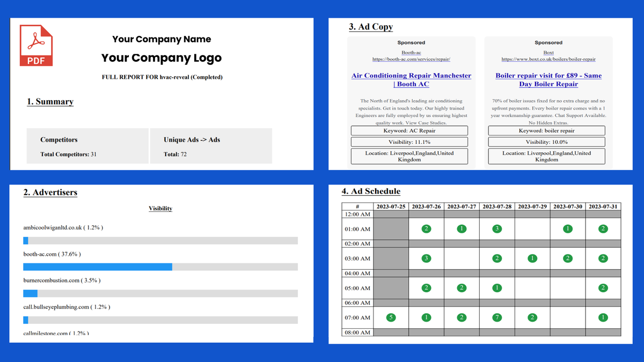Click the green badge with 3 at 01:00 AM
The width and height of the screenshot is (644, 362).
coord(497,228)
